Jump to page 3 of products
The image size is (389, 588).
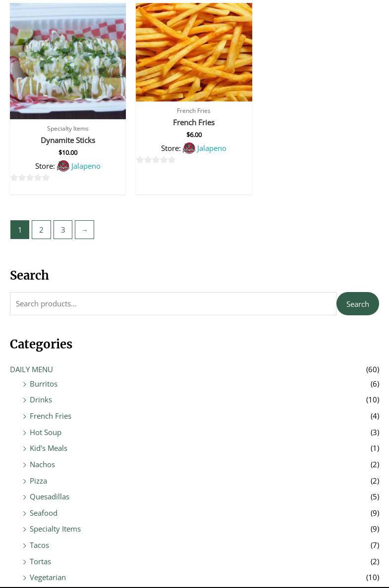pos(63,230)
